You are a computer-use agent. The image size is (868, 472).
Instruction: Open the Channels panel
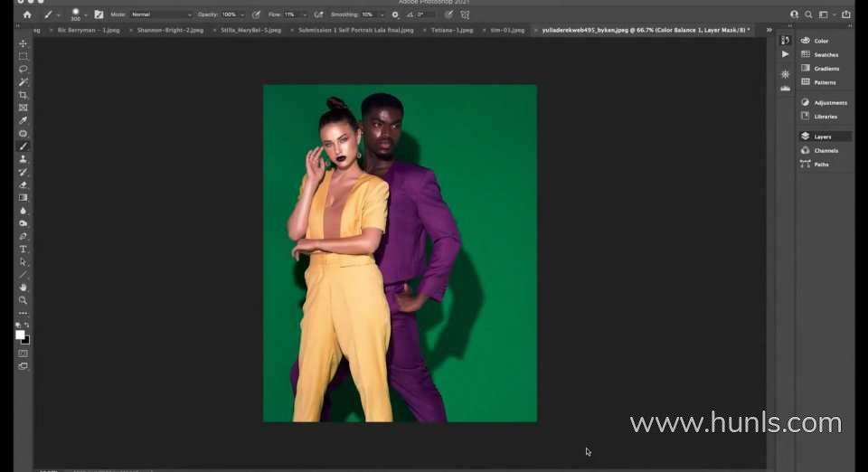(825, 150)
